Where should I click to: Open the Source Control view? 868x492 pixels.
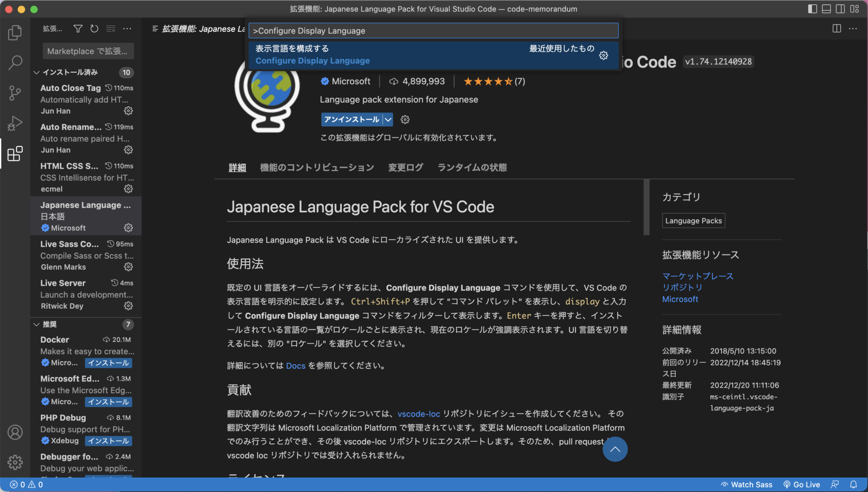coord(15,93)
